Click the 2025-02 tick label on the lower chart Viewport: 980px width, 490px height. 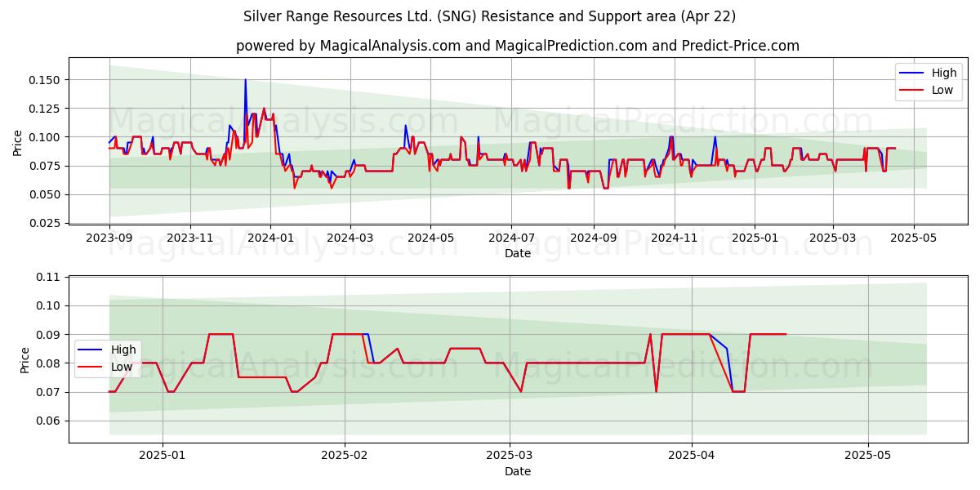pos(345,456)
